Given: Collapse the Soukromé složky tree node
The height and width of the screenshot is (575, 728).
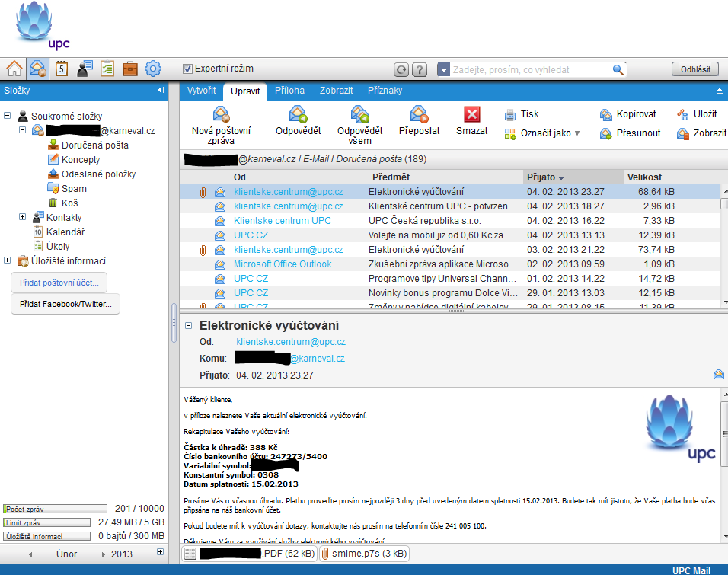Looking at the screenshot, I should [x=7, y=115].
